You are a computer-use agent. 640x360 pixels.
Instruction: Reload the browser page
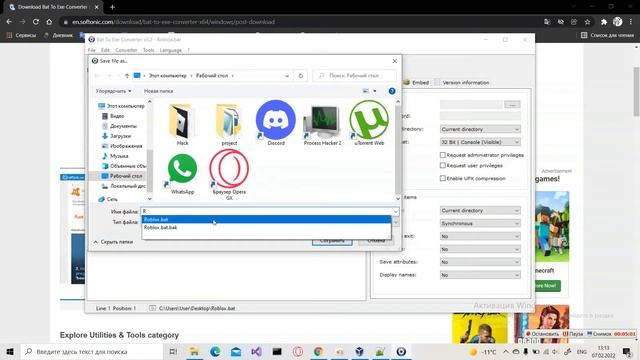(x=36, y=22)
